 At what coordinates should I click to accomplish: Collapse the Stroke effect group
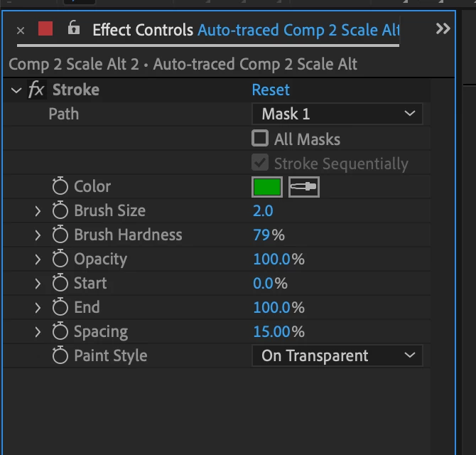pos(16,90)
